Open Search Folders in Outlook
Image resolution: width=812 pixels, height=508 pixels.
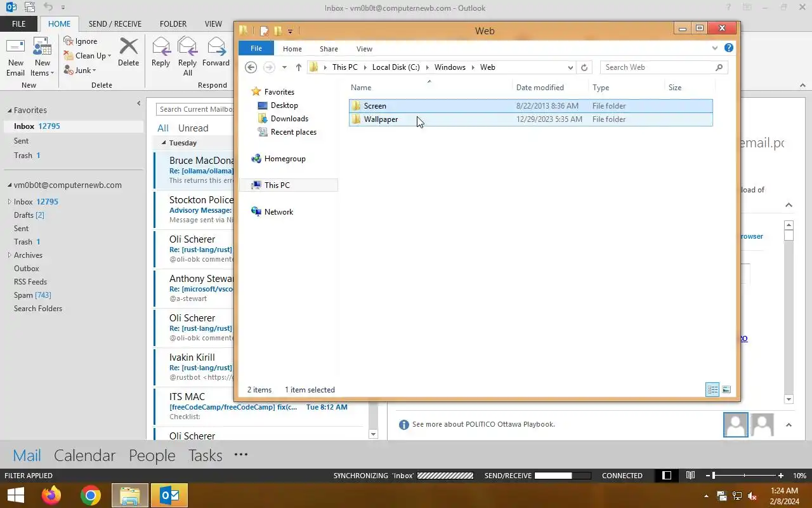tap(38, 309)
